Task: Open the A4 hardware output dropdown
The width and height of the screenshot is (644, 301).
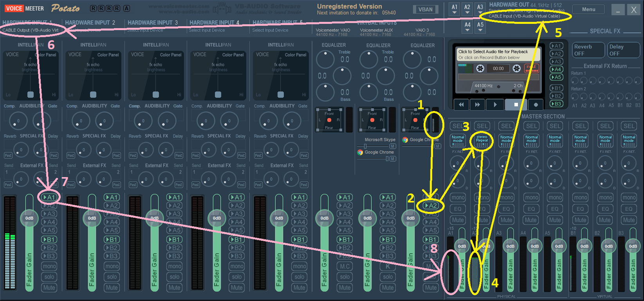Action: pos(467,27)
